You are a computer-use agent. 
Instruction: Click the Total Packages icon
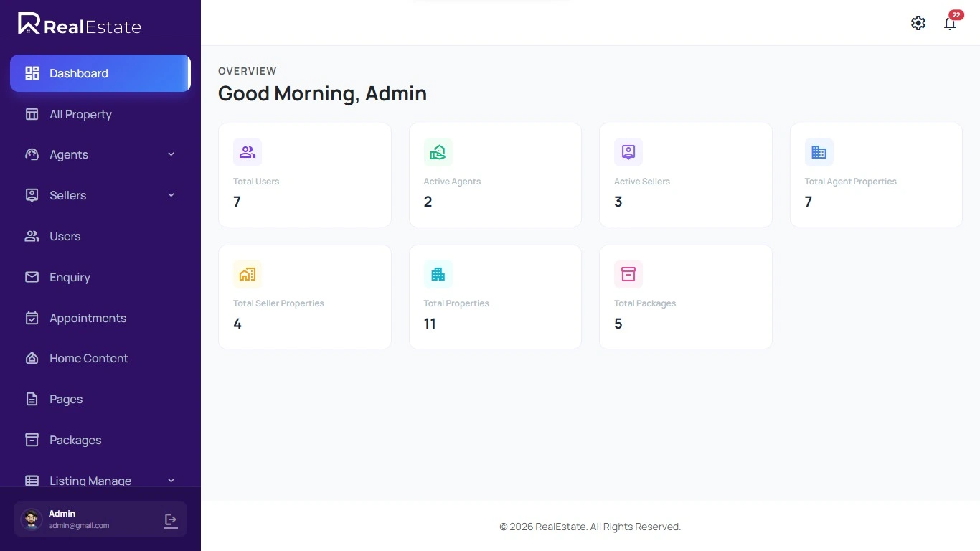[628, 274]
